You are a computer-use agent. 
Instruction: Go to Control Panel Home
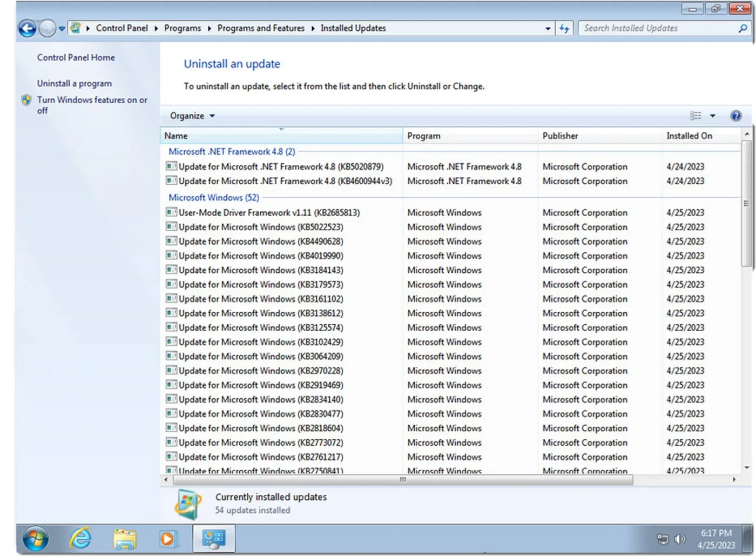(76, 57)
